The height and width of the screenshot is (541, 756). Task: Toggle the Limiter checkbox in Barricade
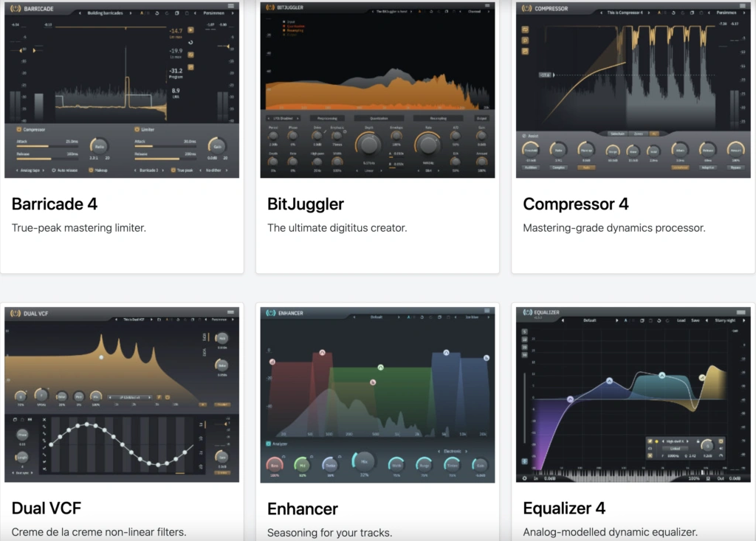point(137,129)
